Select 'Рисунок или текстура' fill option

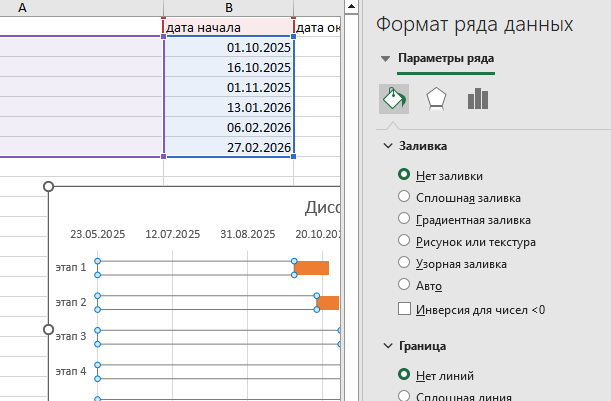pyautogui.click(x=404, y=241)
